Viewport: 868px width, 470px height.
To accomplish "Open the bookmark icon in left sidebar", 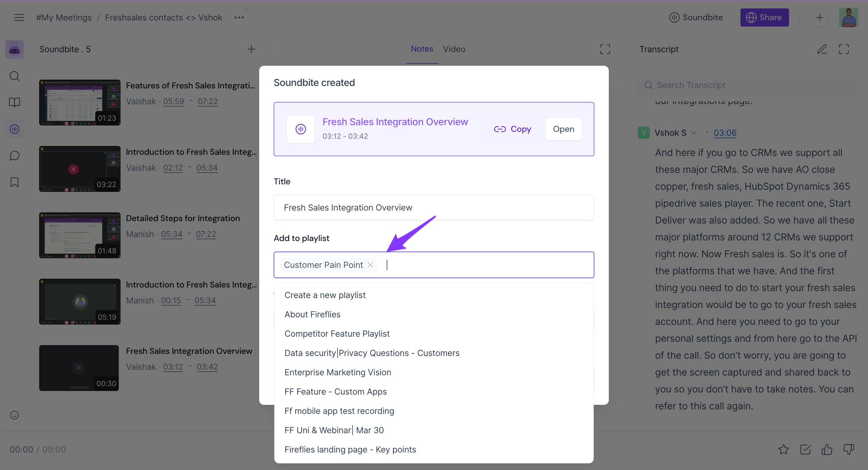I will [14, 183].
